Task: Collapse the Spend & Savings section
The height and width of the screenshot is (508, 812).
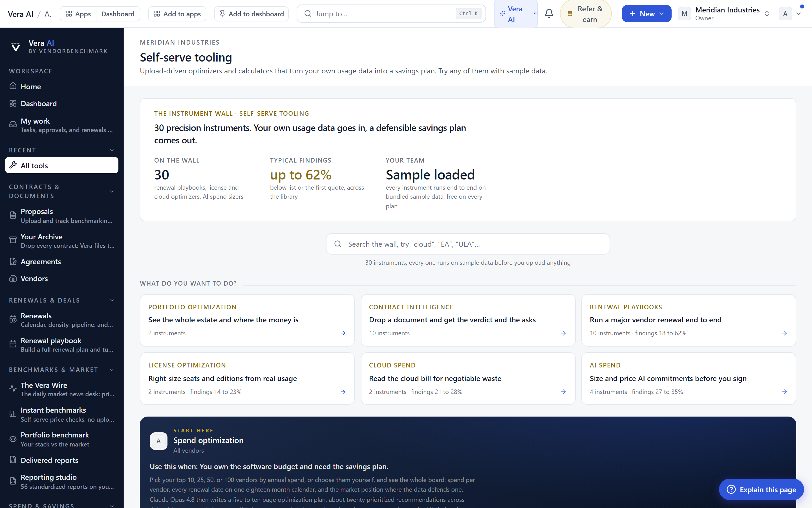Action: pyautogui.click(x=112, y=506)
